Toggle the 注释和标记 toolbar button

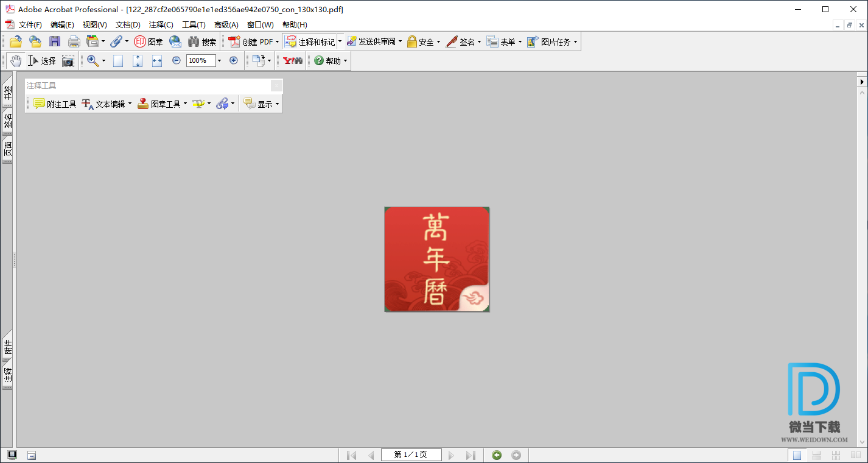click(x=310, y=41)
